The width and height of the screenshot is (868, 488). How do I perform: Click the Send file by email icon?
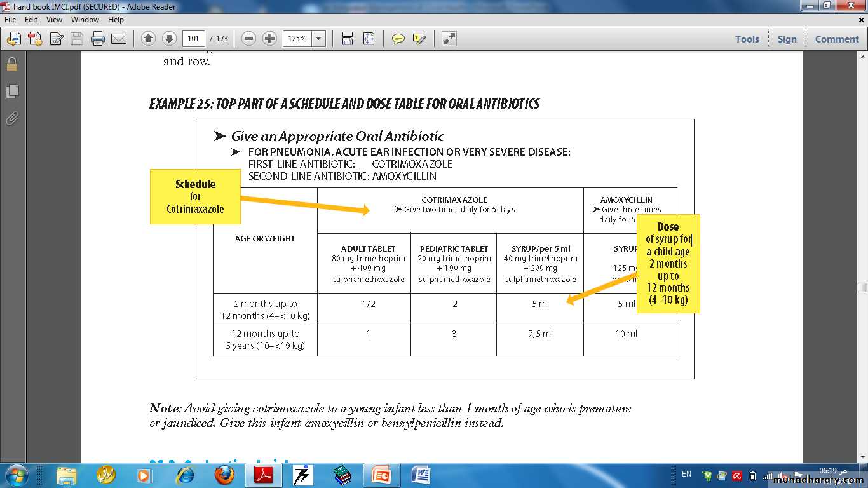coord(119,39)
